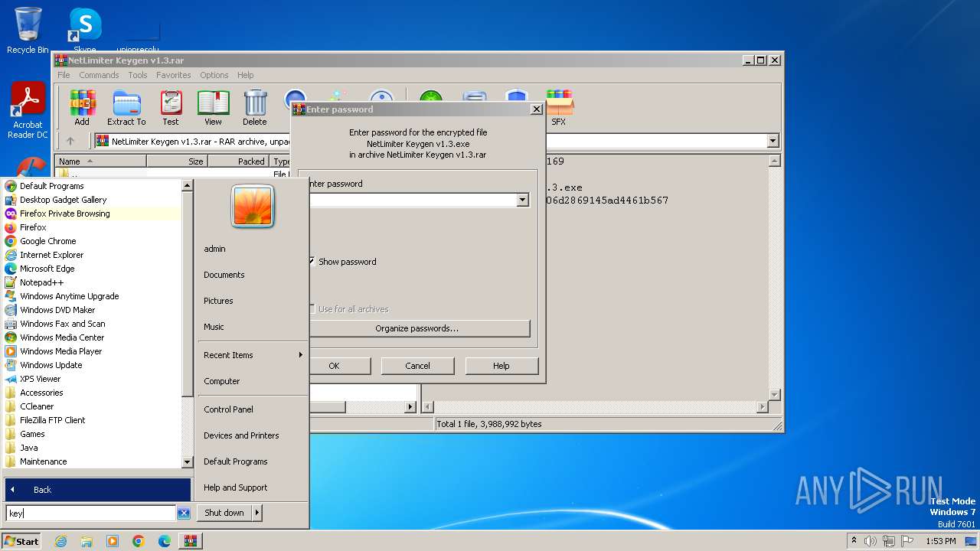Open the WinRAR address bar dropdown
The height and width of the screenshot is (551, 980).
point(773,141)
